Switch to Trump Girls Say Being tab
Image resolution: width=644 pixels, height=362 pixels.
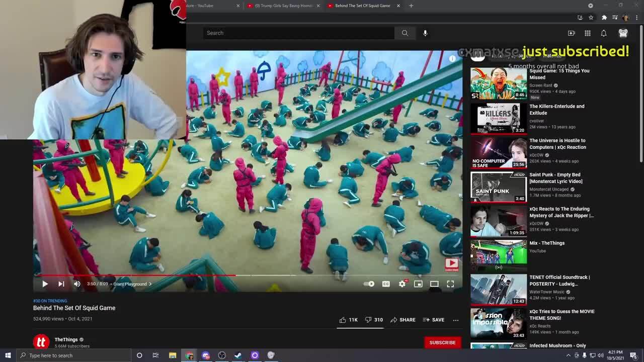point(284,6)
